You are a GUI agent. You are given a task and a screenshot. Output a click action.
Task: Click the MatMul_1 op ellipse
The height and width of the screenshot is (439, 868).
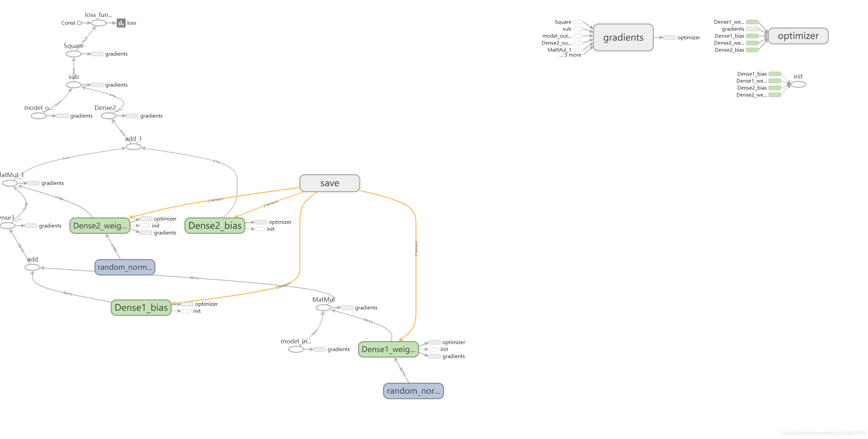coord(10,183)
